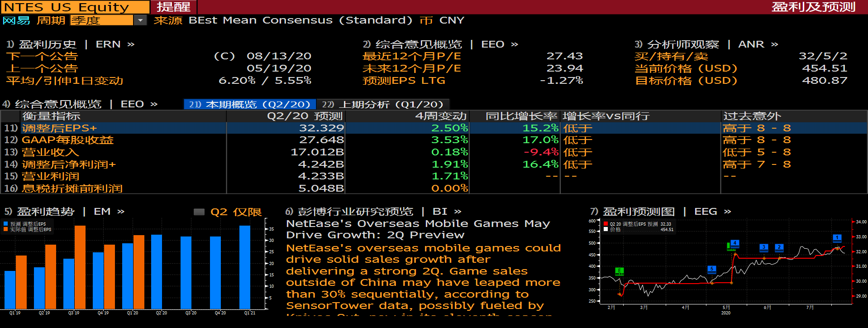Click 买/持有/卖 label

point(672,56)
